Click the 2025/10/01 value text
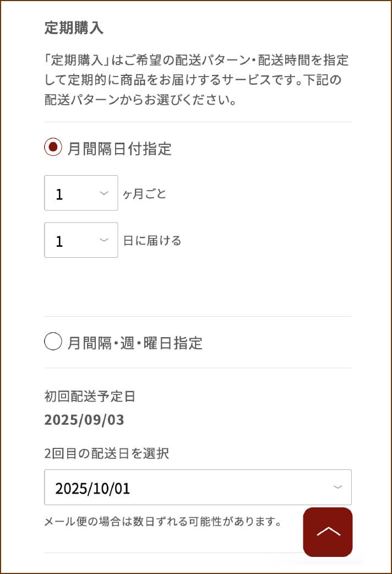392x574 pixels. [x=93, y=488]
